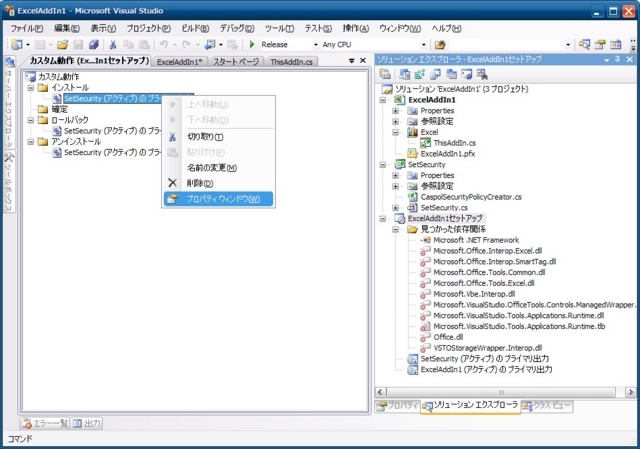Collapse the Excel folder node
The width and height of the screenshot is (640, 449).
(x=396, y=132)
